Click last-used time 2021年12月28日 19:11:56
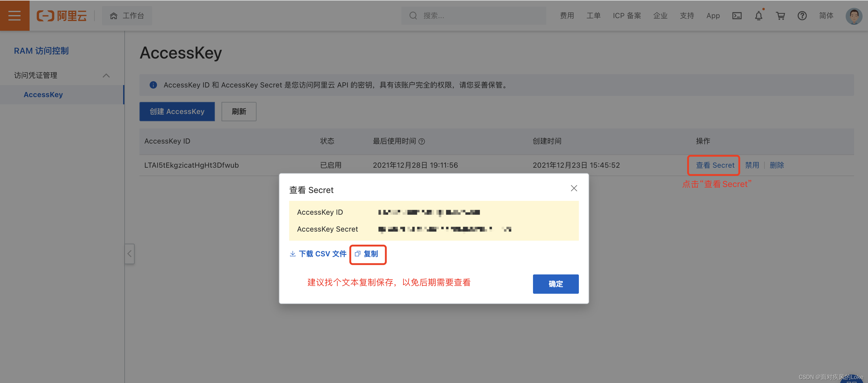Screen dimensions: 868x383 tap(415, 165)
